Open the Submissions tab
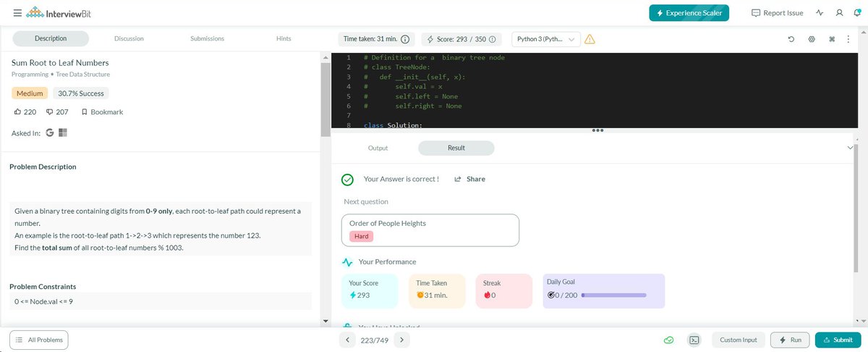868x352 pixels. tap(207, 38)
